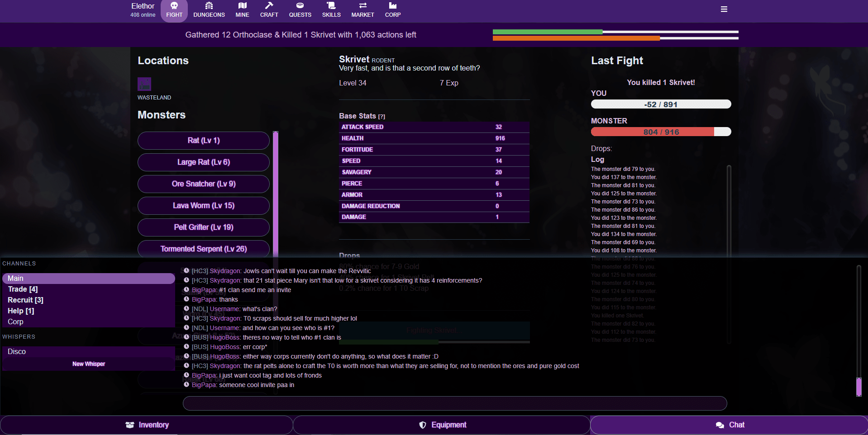The width and height of the screenshot is (868, 435).
Task: Open the Skills book icon
Action: (331, 6)
